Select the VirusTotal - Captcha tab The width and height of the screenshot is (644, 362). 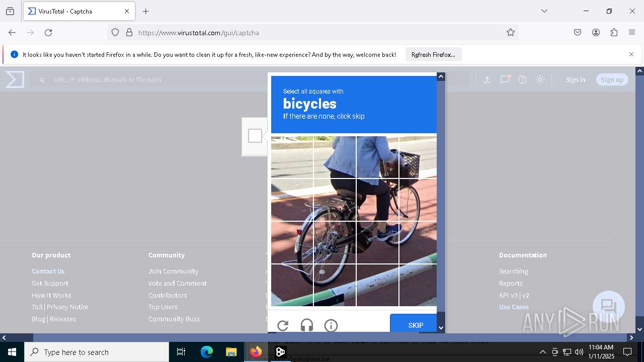79,11
